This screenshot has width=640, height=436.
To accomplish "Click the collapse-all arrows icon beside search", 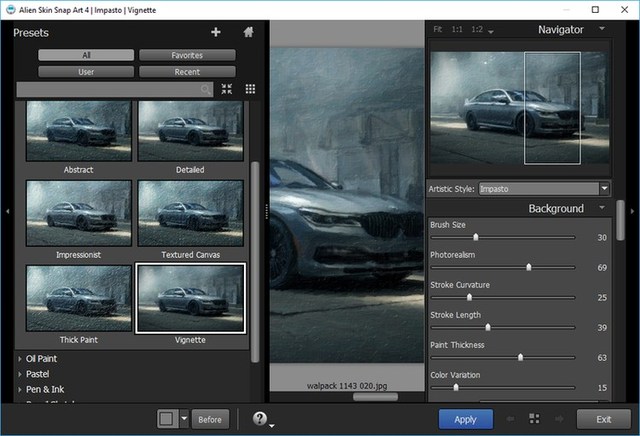I will [x=227, y=89].
